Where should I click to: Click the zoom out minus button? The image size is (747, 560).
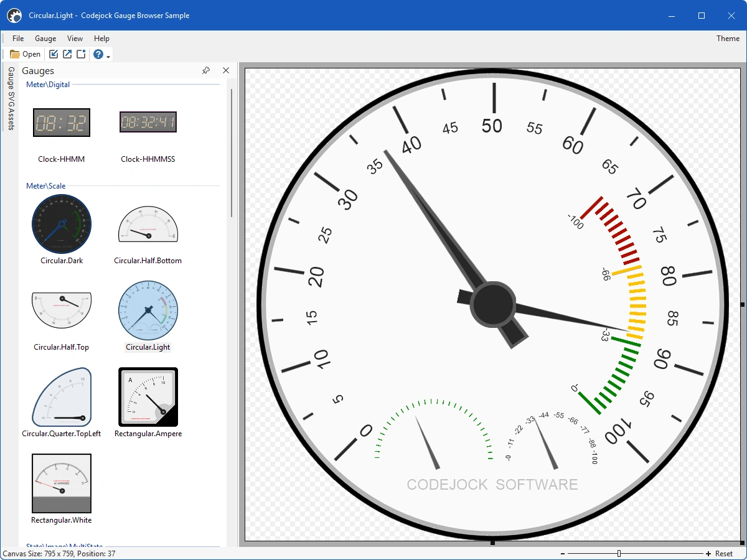(x=563, y=554)
